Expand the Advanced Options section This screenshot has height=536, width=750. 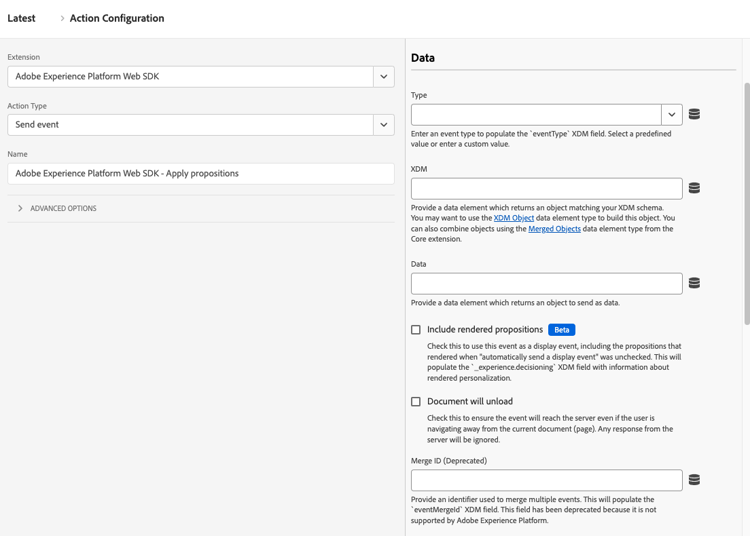pyautogui.click(x=62, y=208)
